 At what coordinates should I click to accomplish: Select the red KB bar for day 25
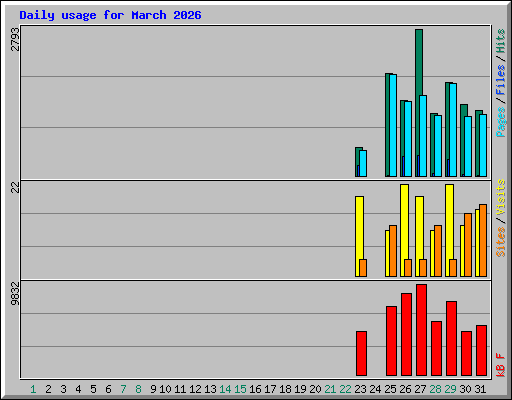click(391, 341)
